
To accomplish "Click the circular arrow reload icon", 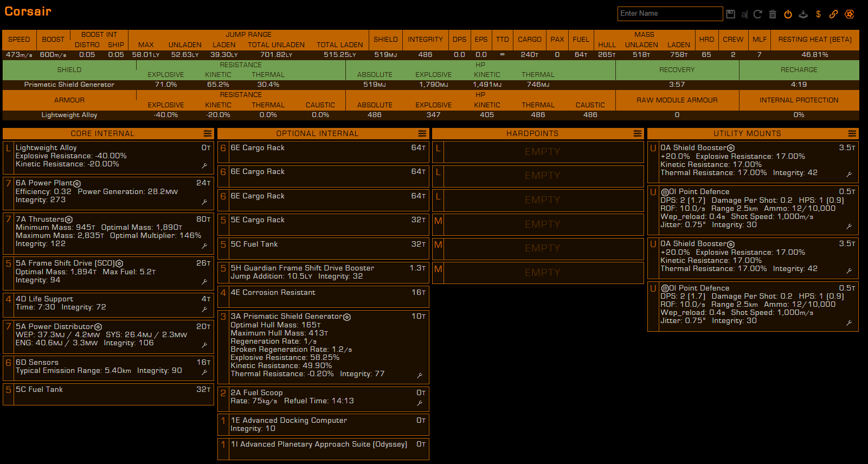I will [758, 14].
